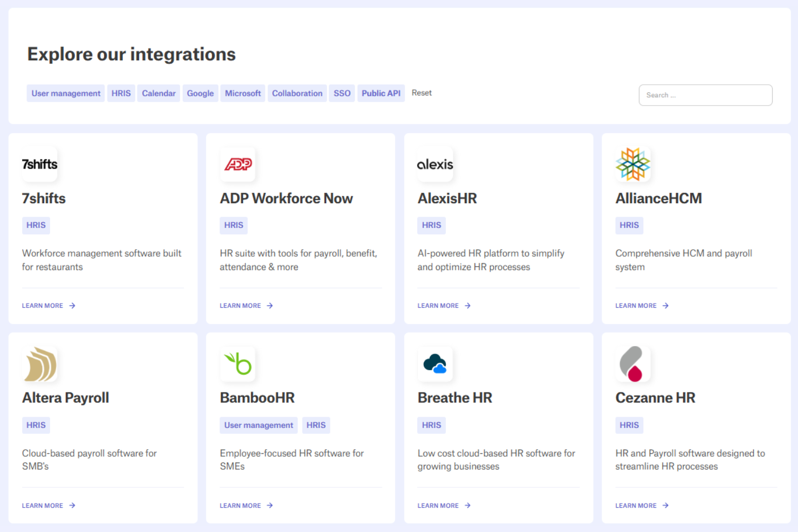Viewport: 798px width, 532px height.
Task: Click arrow icon next to Cezanne HR Learn More
Action: 666,506
